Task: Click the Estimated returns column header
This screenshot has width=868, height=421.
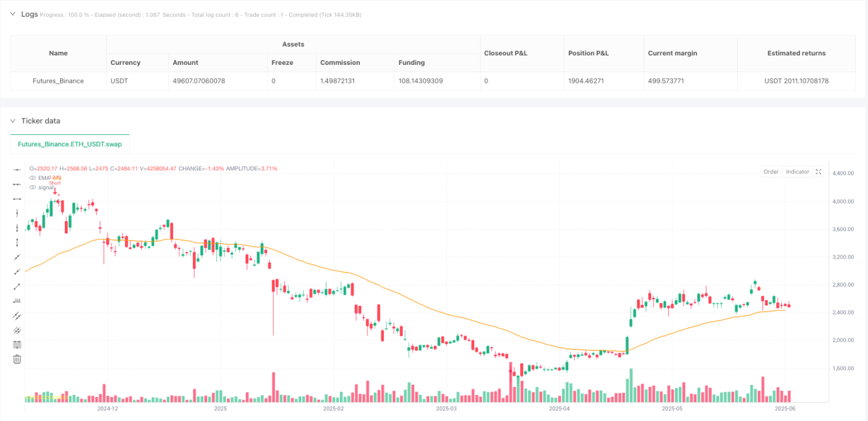Action: (x=797, y=53)
